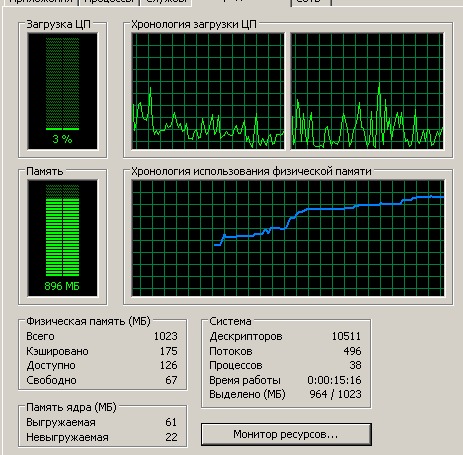Click the Время работы value 0:00:15:16
Viewport: 463px width, 455px height.
click(334, 380)
